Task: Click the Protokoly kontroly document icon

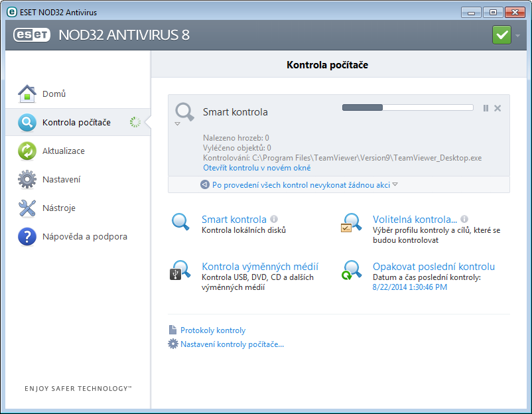Action: (172, 330)
